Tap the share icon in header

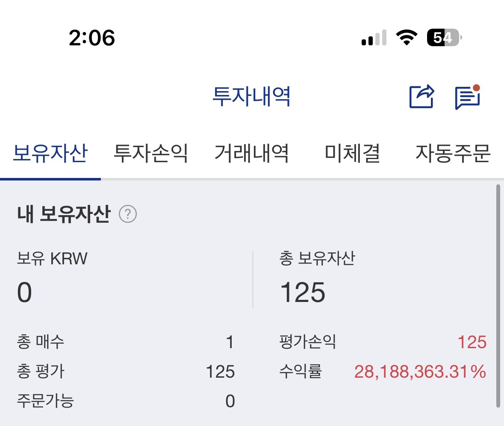pyautogui.click(x=421, y=97)
